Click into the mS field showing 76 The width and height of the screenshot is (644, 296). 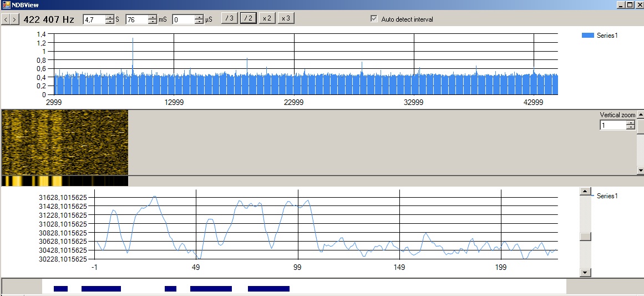point(137,19)
